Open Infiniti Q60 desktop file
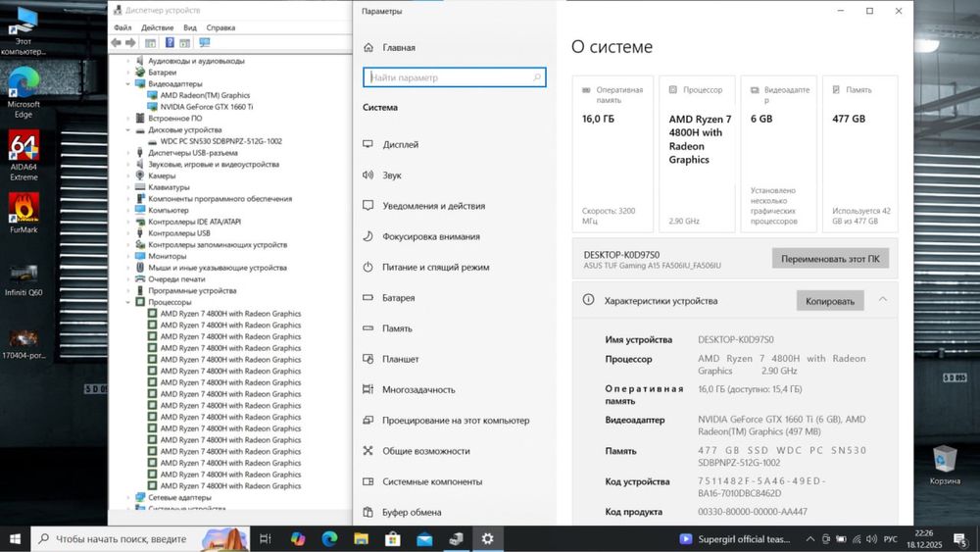This screenshot has width=980, height=552. coord(24,280)
